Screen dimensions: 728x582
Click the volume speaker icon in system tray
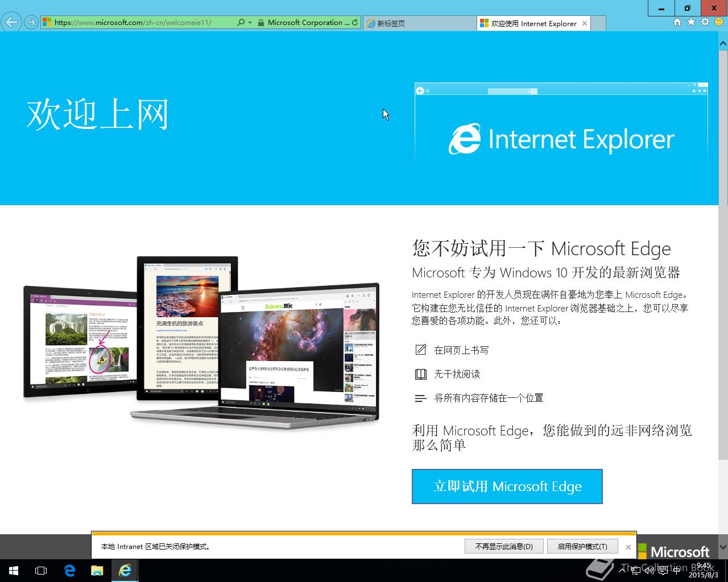coord(649,571)
